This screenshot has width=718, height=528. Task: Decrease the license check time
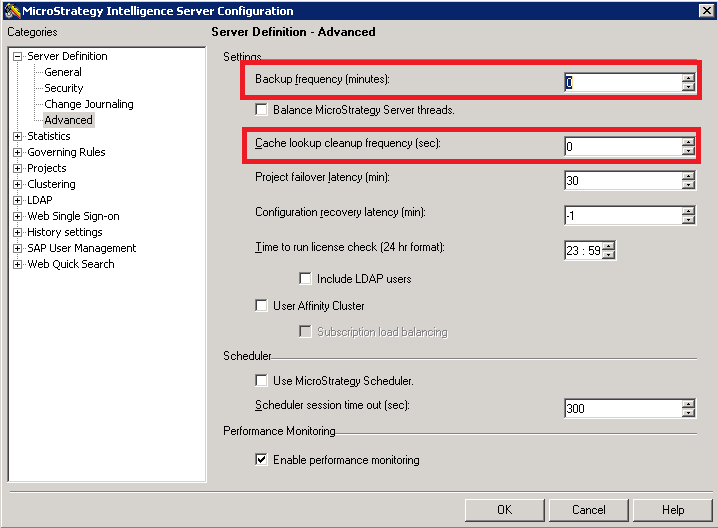[609, 255]
